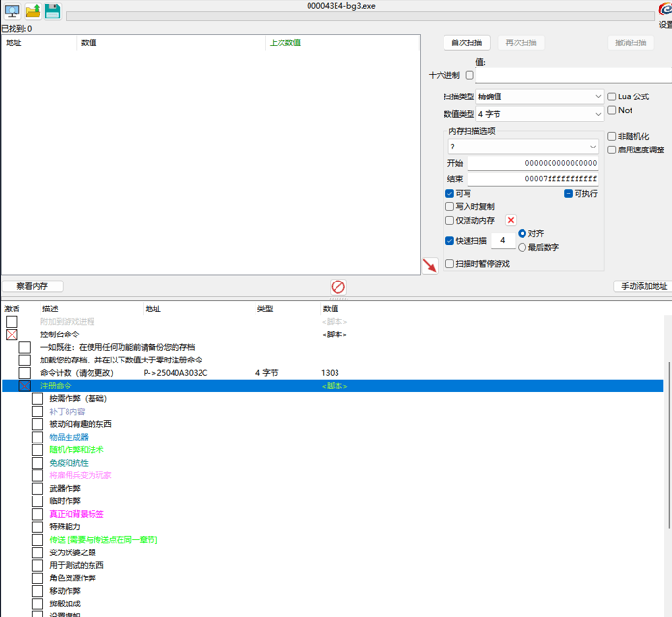Activate the 补丁8内容 checkbox
The image size is (672, 617).
tap(38, 412)
